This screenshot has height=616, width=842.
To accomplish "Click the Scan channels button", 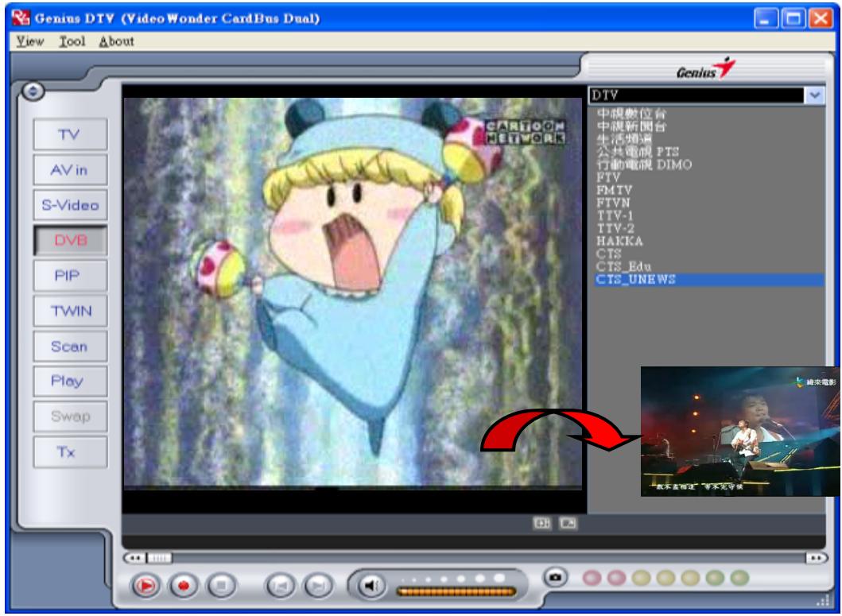I will pos(70,347).
